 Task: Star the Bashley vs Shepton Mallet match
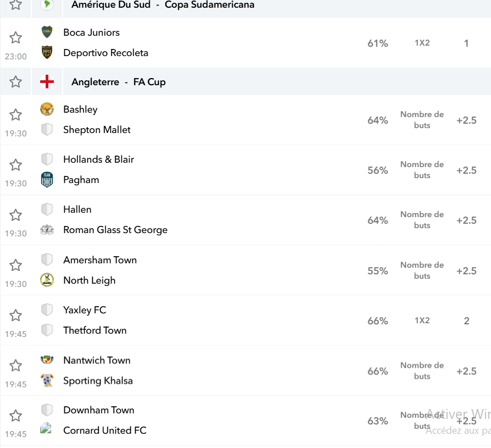click(x=15, y=114)
